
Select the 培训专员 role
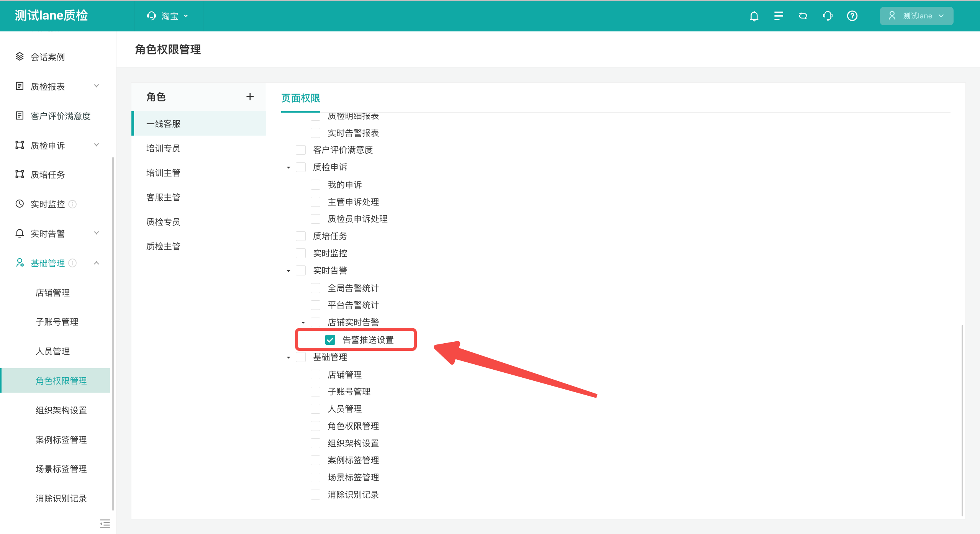click(x=198, y=148)
